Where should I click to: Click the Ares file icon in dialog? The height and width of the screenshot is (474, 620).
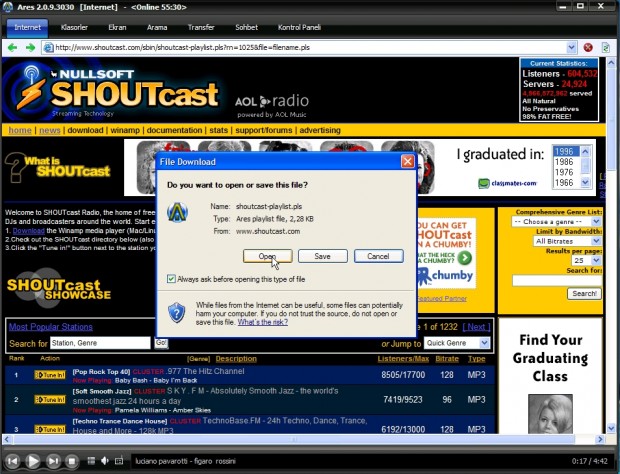click(x=177, y=212)
